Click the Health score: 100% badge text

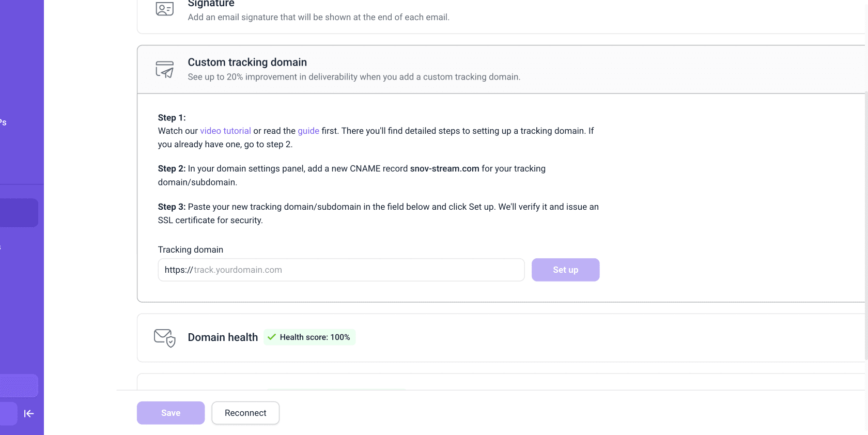[315, 337]
